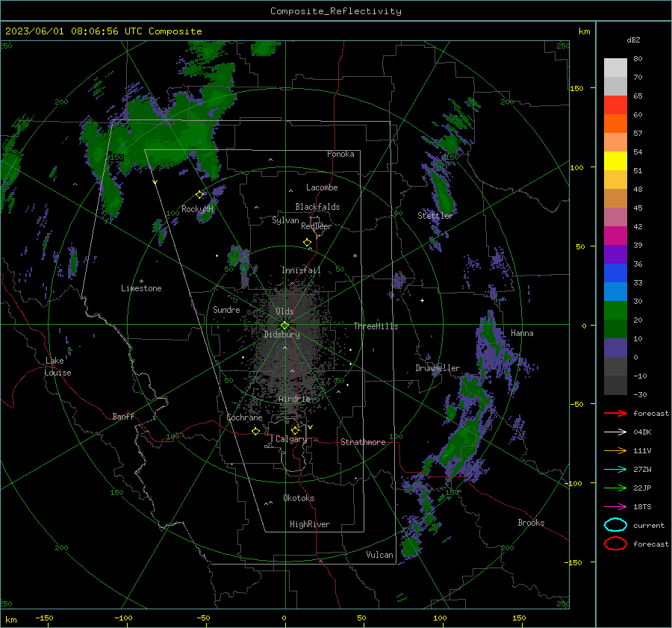
Task: Click the yellow diamond marker below Cochrane
Action: pyautogui.click(x=255, y=431)
